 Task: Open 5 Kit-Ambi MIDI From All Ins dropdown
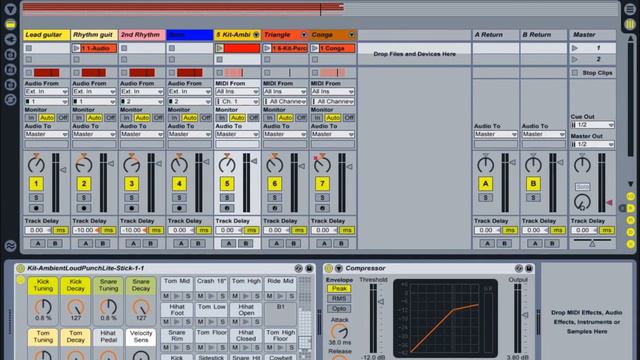point(237,91)
